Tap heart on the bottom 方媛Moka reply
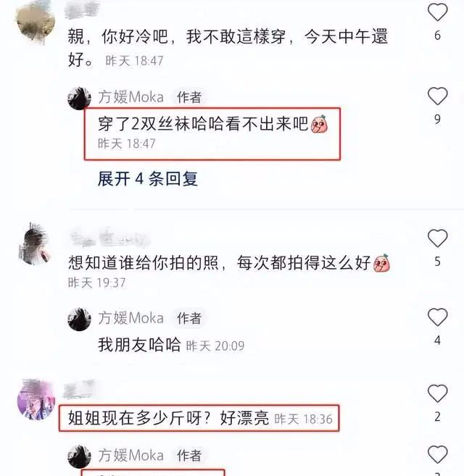The height and width of the screenshot is (476, 464). (x=438, y=455)
